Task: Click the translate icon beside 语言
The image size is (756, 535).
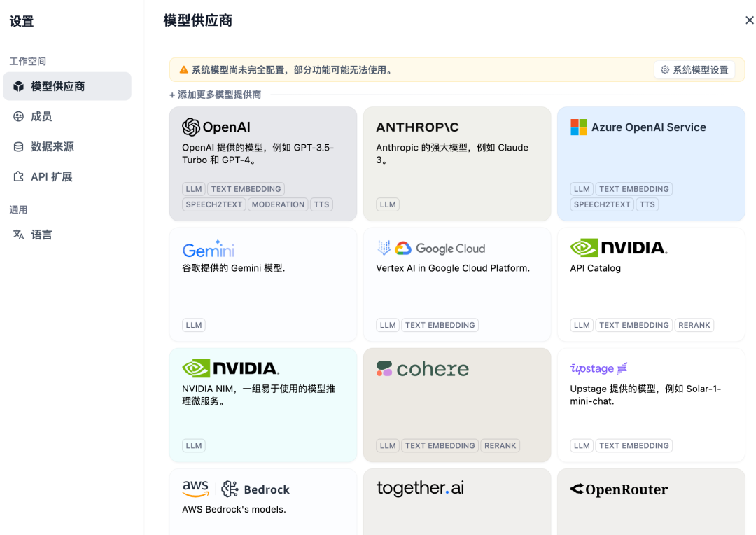Action: [x=18, y=235]
